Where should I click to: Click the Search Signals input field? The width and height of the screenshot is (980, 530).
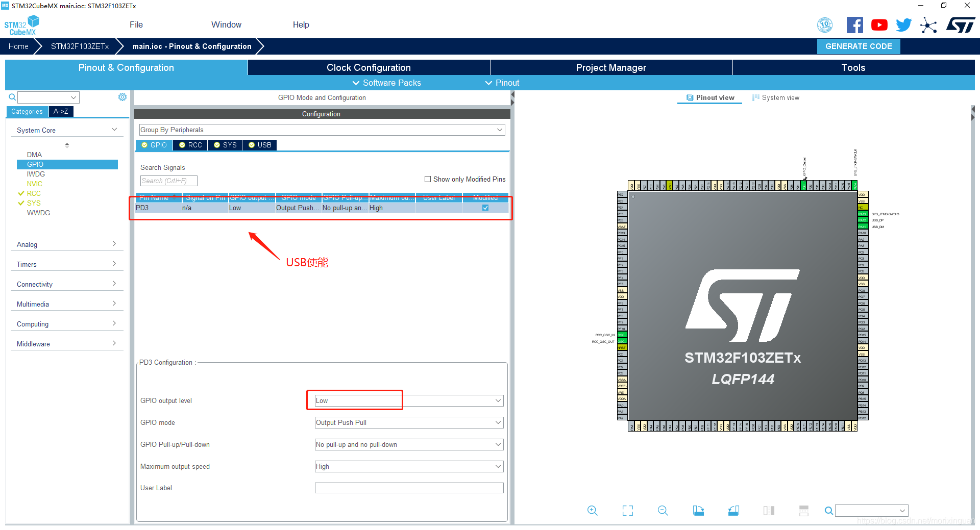tap(168, 181)
